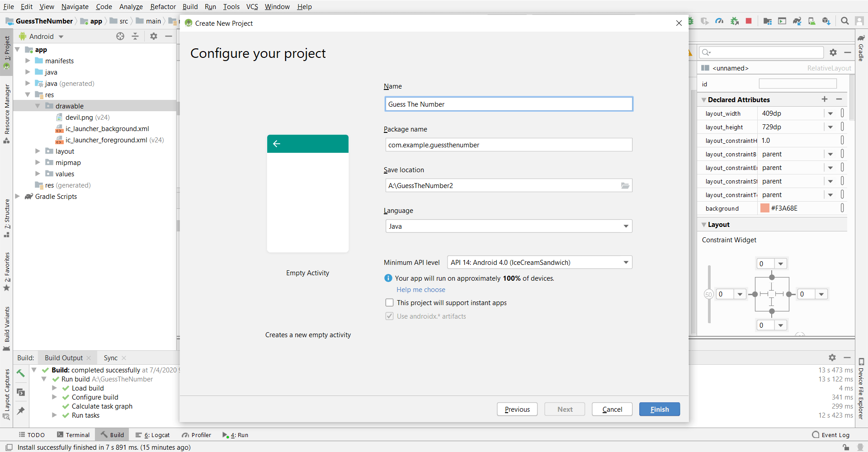Click Sync Project with Gradle Files icon
This screenshot has width=868, height=452.
(x=797, y=21)
